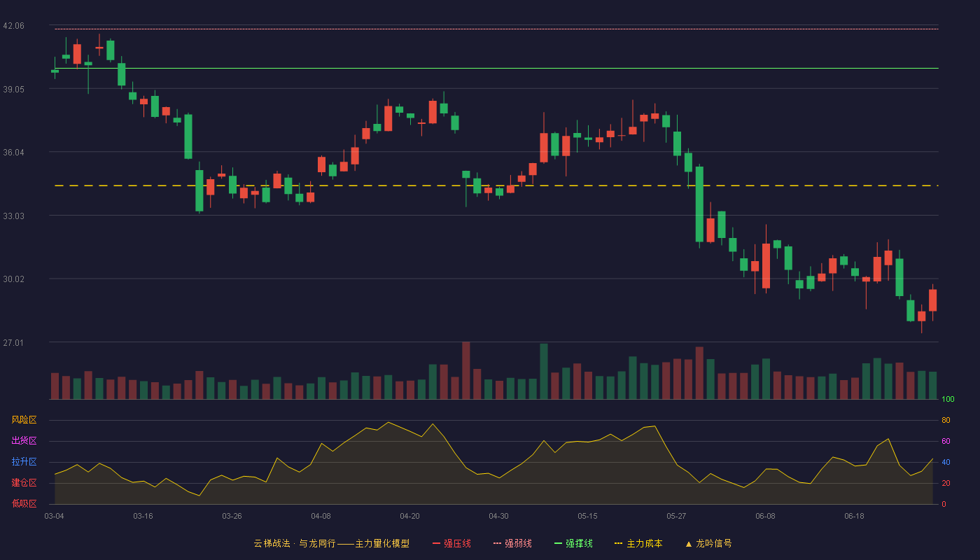
Task: Click the orange 80 indicator scale value
Action: click(x=946, y=420)
